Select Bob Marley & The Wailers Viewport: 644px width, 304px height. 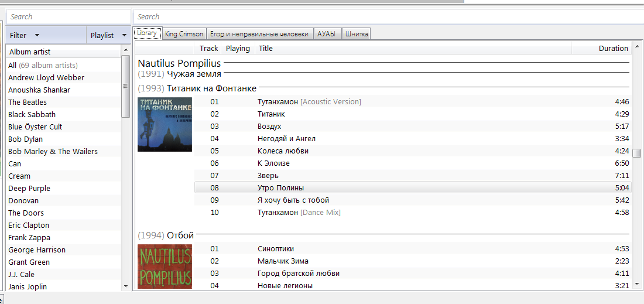coord(64,152)
